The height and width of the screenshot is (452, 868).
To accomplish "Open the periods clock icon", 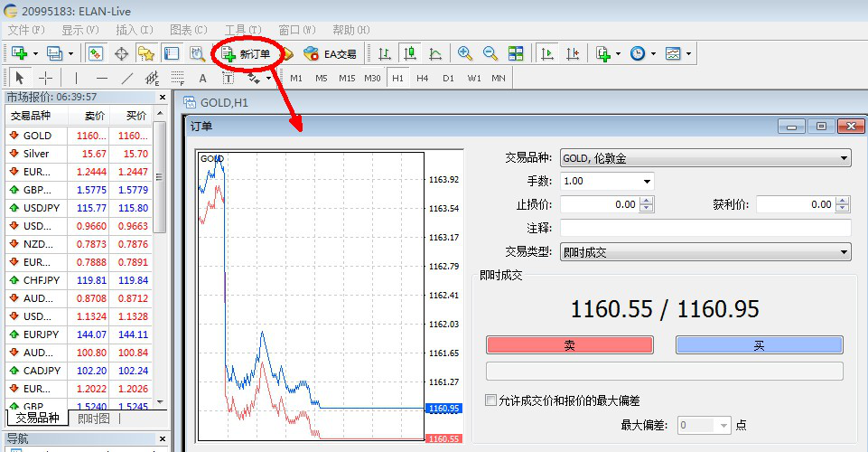I will pos(638,53).
